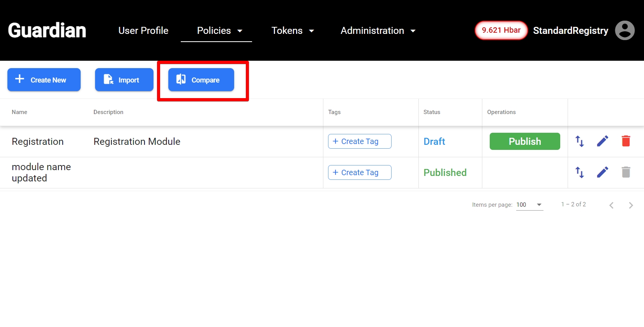Open the user account avatar icon

[625, 30]
